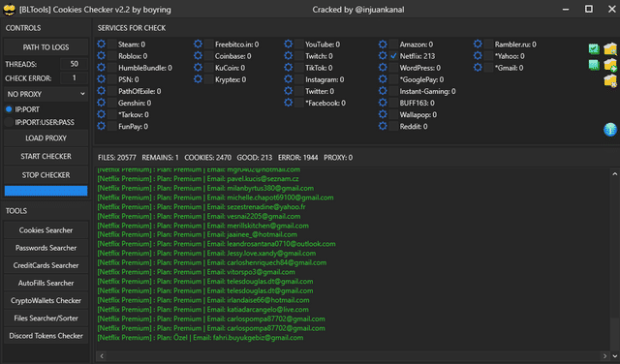Click the Coinbase gear icon
Image resolution: width=620 pixels, height=364 pixels.
pyautogui.click(x=198, y=56)
